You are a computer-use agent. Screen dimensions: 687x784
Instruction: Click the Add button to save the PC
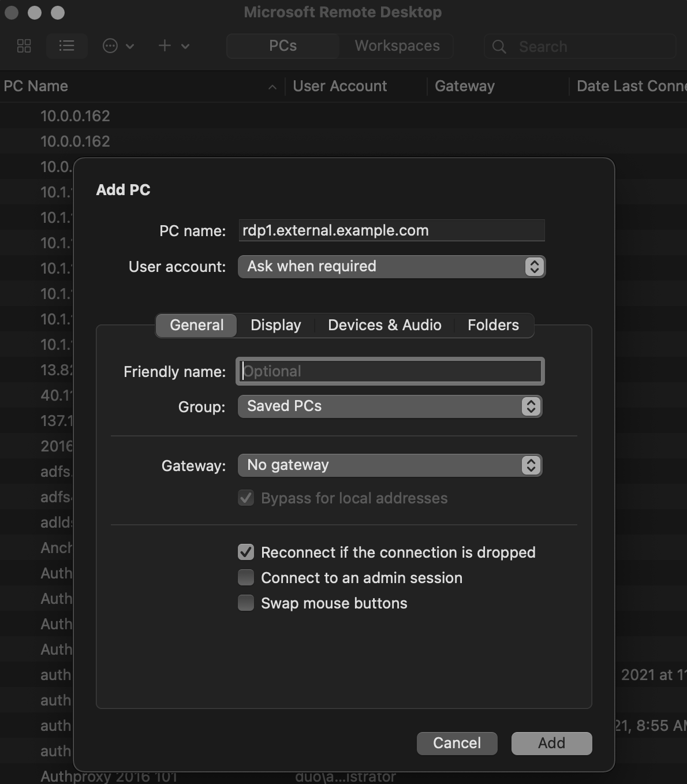(551, 743)
